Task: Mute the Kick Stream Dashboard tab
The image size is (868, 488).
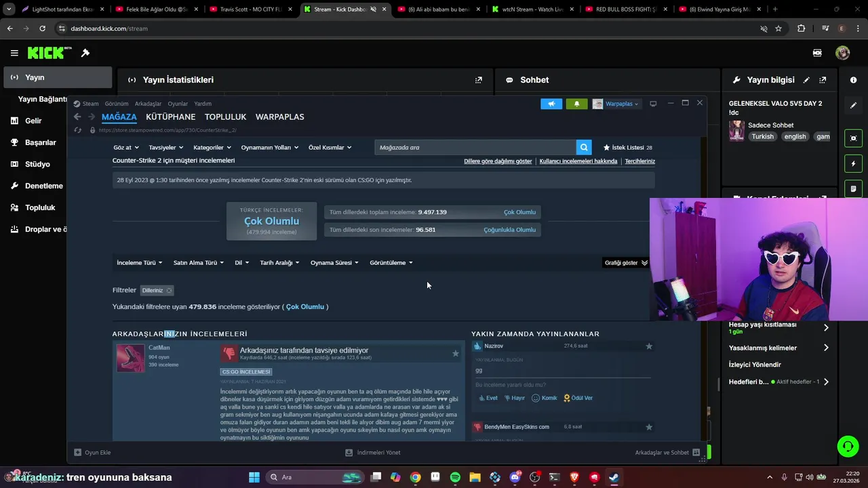Action: click(373, 9)
